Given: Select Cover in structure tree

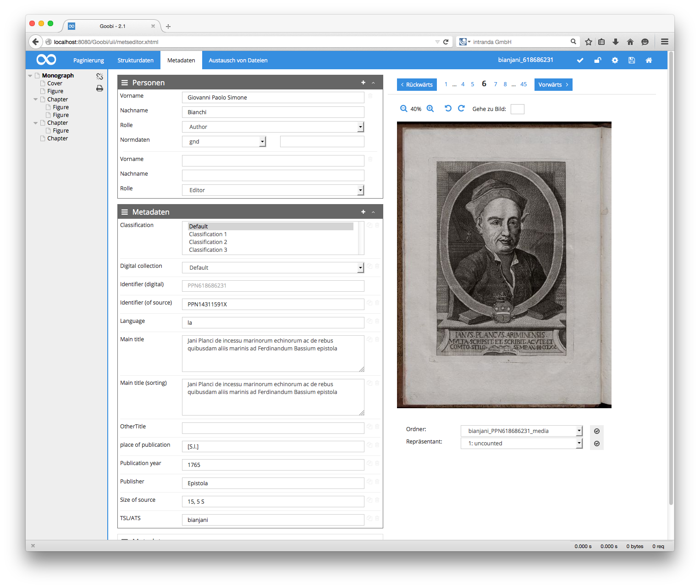Looking at the screenshot, I should (x=55, y=83).
